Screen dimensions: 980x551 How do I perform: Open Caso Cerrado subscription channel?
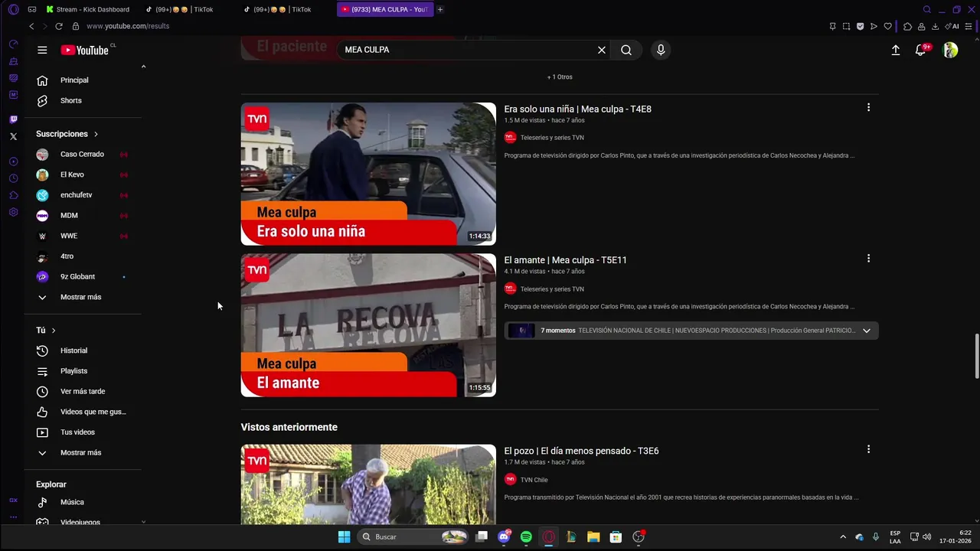pyautogui.click(x=84, y=154)
